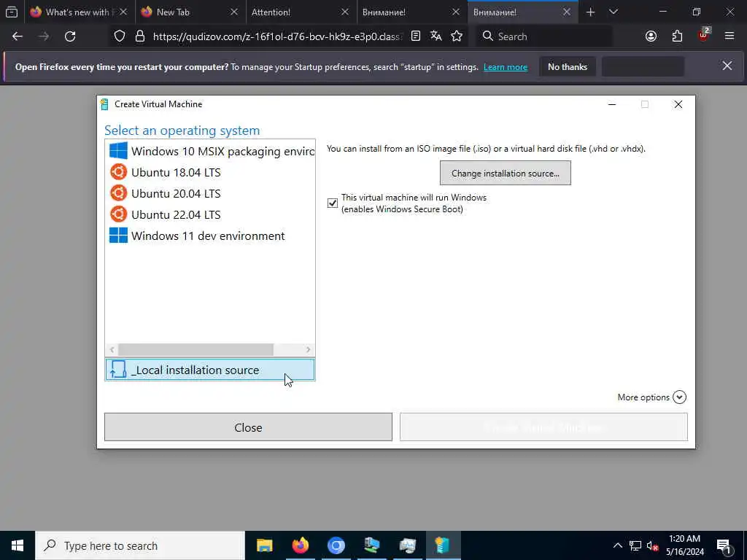This screenshot has width=747, height=560.
Task: Expand More options chevron
Action: coord(679,397)
